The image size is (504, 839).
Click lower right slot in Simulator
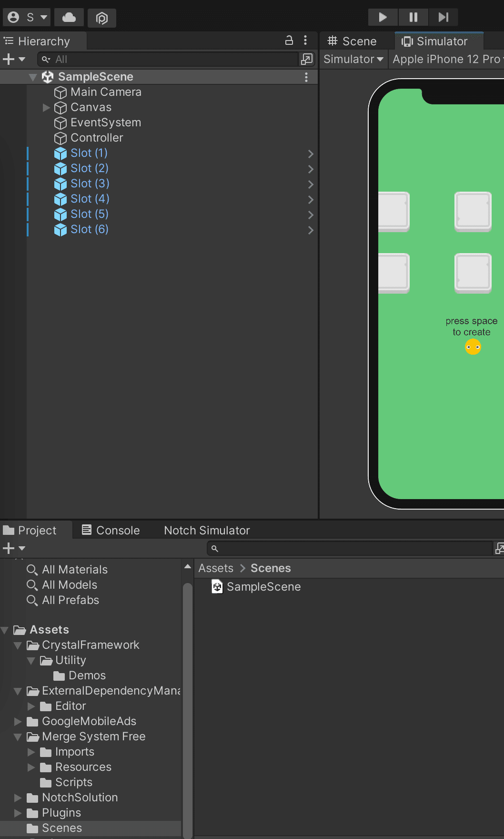point(473,273)
